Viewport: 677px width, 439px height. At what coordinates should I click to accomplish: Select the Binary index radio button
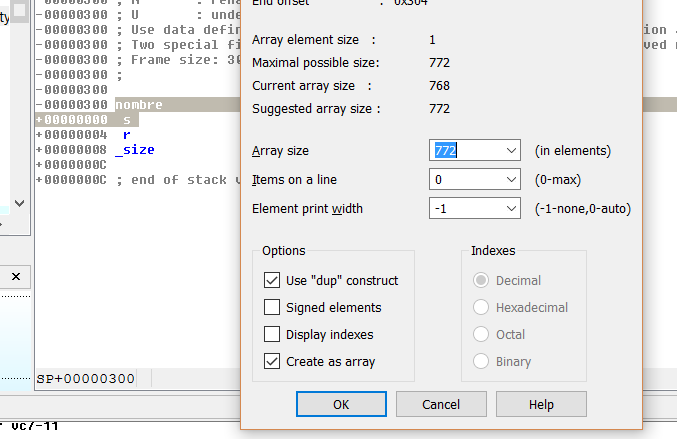click(x=481, y=362)
